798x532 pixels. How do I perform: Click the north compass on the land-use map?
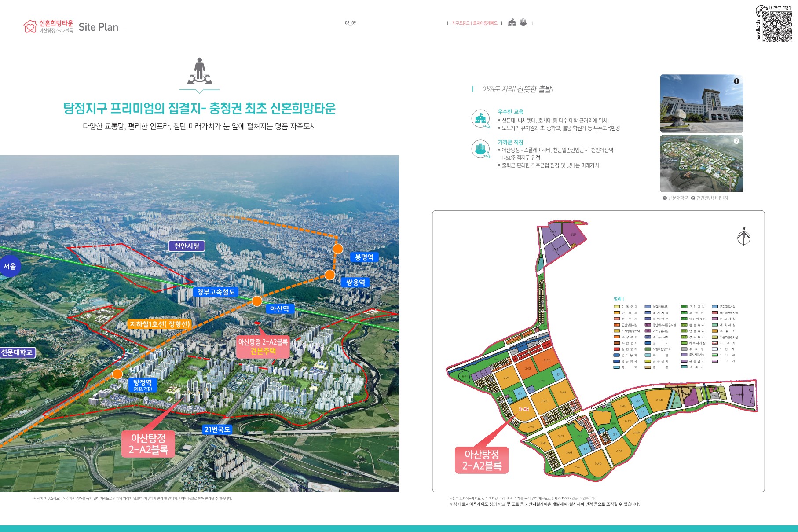(744, 237)
